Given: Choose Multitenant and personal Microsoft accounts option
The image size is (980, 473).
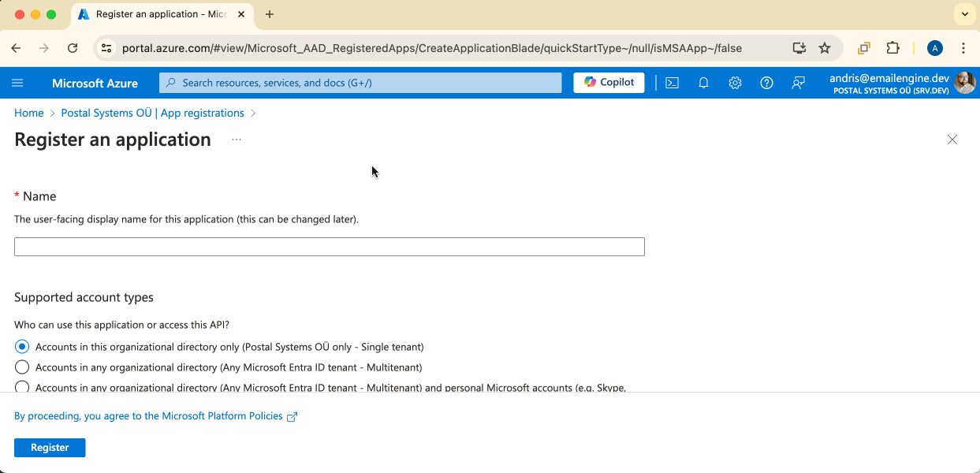Looking at the screenshot, I should (22, 386).
